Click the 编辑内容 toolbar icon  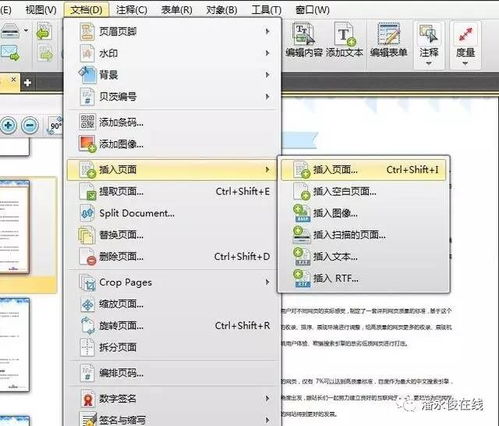pos(304,40)
